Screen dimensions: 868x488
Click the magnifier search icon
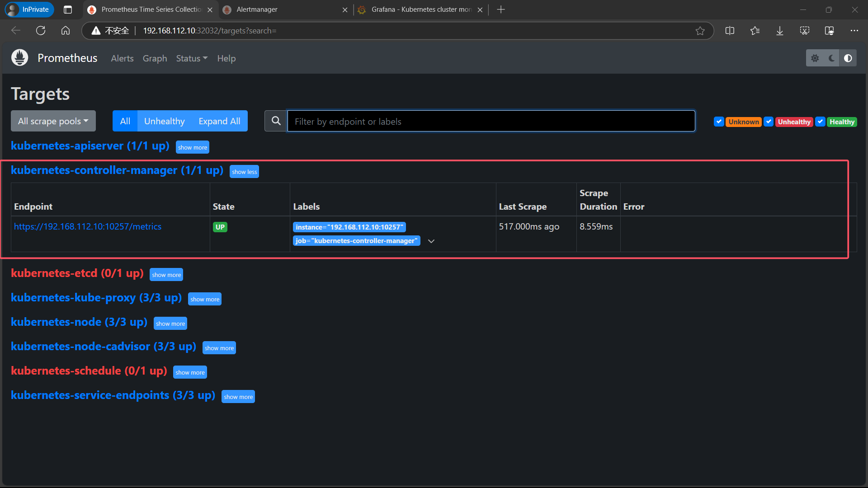(x=276, y=121)
